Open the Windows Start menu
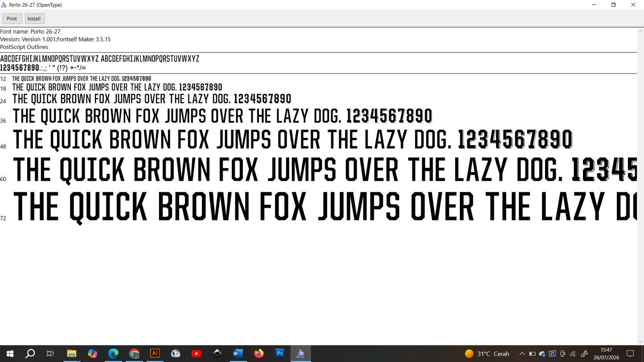 point(10,354)
